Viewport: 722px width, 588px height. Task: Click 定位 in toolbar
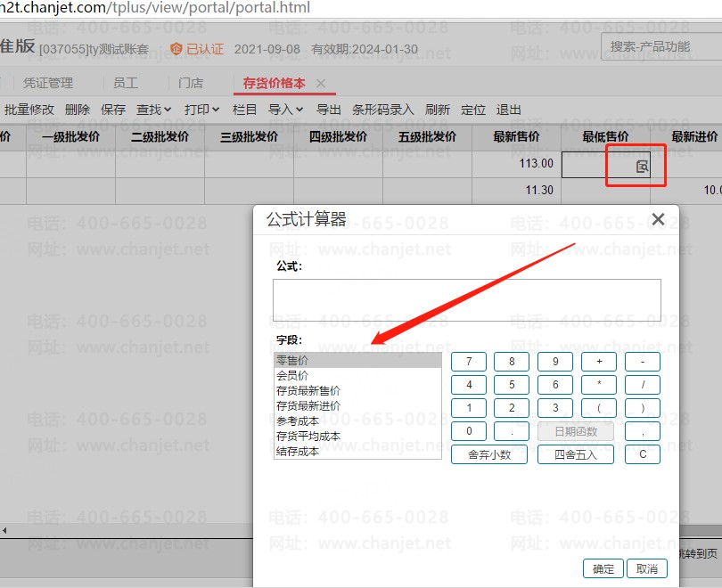click(x=473, y=110)
